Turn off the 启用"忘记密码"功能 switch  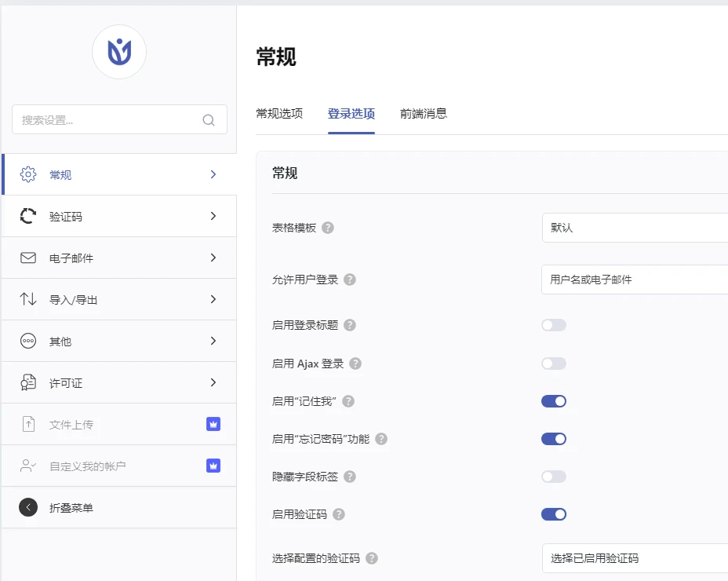(x=554, y=438)
